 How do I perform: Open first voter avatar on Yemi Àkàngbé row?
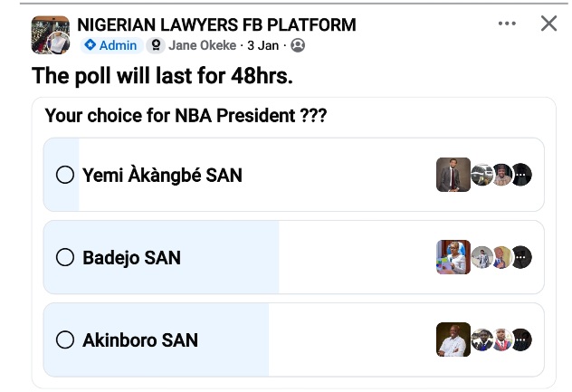pyautogui.click(x=453, y=175)
